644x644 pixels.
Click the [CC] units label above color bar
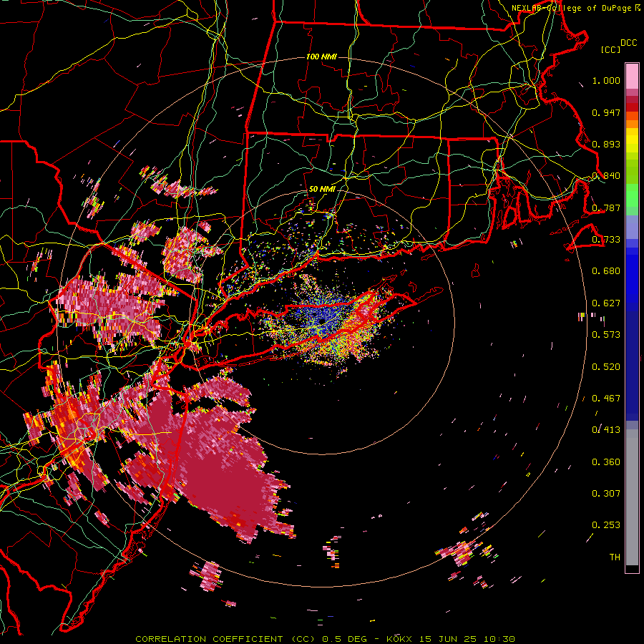click(610, 49)
